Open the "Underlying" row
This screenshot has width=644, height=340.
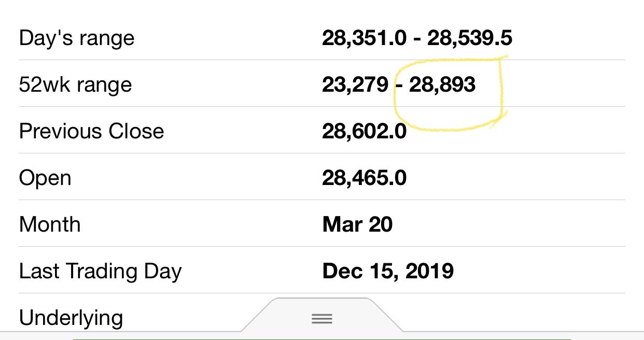[71, 317]
